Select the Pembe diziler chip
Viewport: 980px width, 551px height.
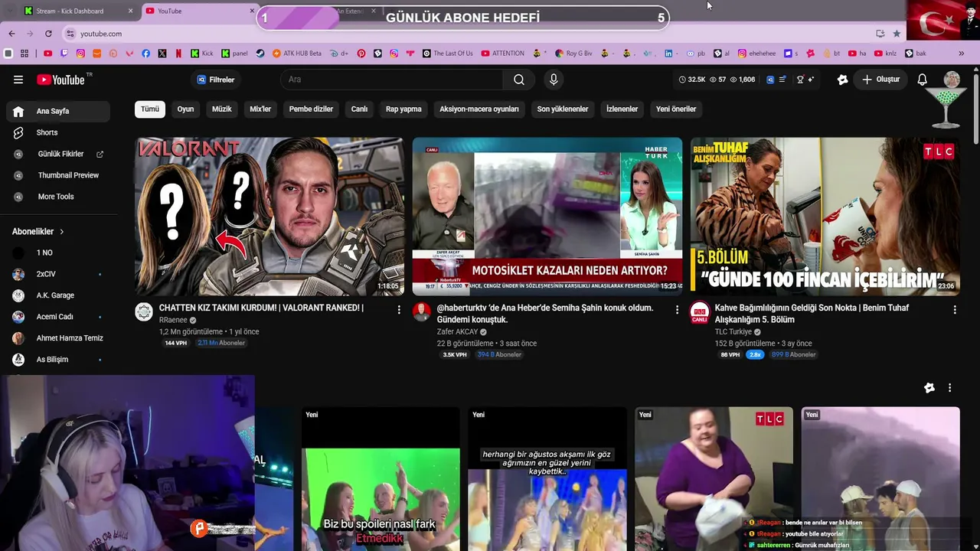[x=311, y=109]
